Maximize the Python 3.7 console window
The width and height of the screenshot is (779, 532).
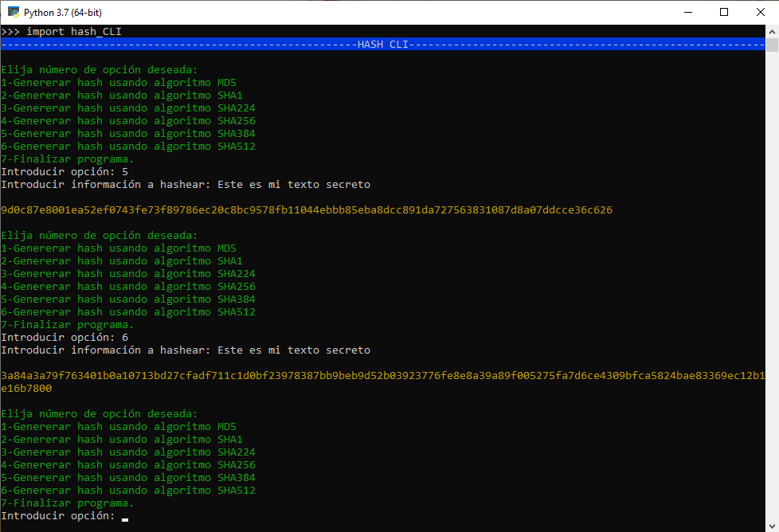[x=723, y=12]
